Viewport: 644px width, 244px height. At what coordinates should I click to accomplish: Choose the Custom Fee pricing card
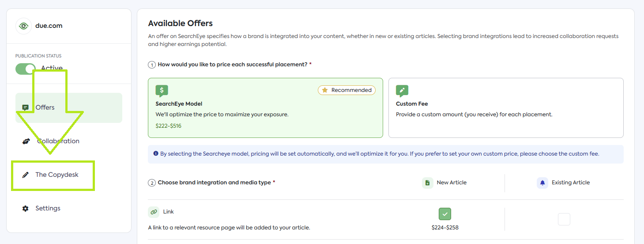point(505,108)
